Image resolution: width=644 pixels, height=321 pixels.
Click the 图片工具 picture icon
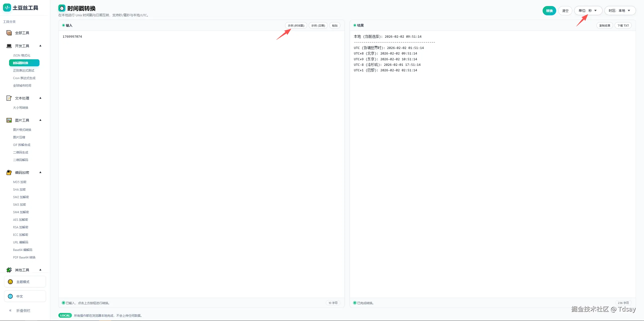(9, 120)
